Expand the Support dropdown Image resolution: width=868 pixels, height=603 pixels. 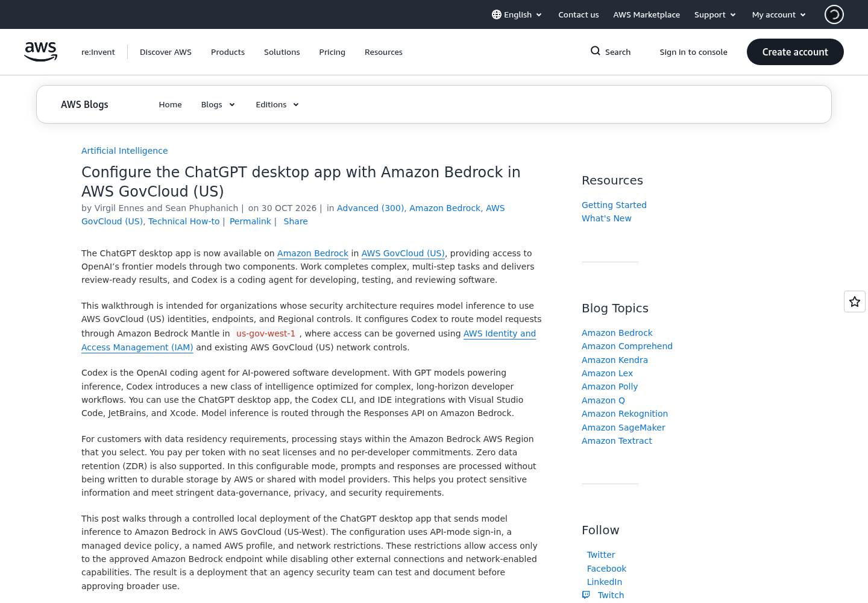(715, 14)
